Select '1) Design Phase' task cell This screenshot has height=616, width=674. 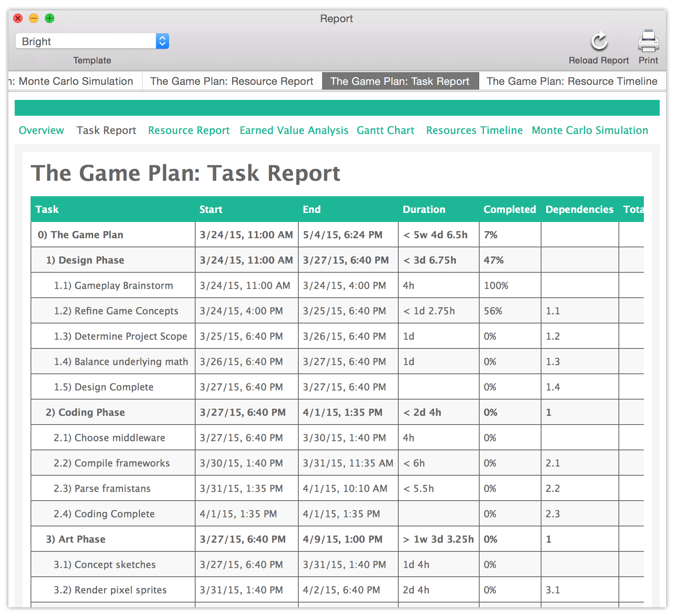[x=113, y=260]
